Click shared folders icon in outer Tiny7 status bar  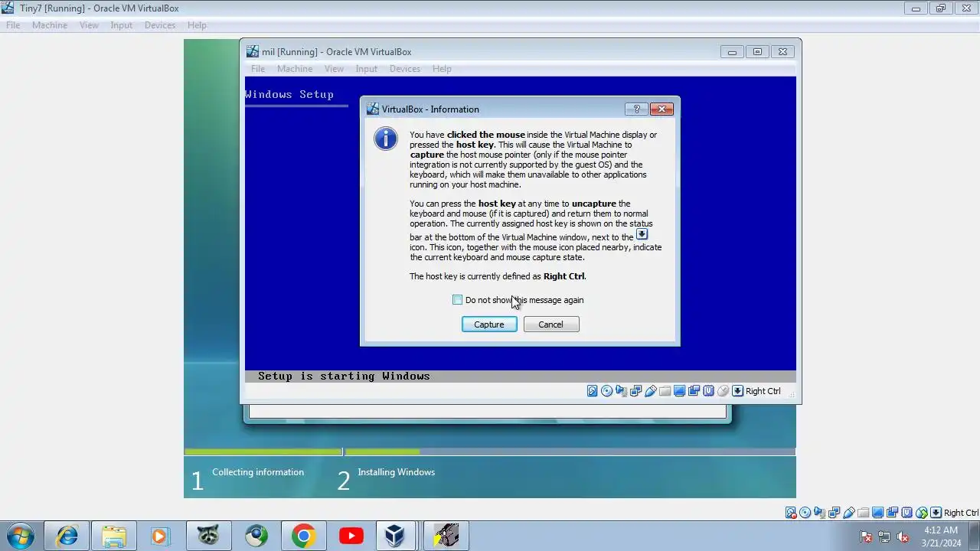pyautogui.click(x=864, y=513)
